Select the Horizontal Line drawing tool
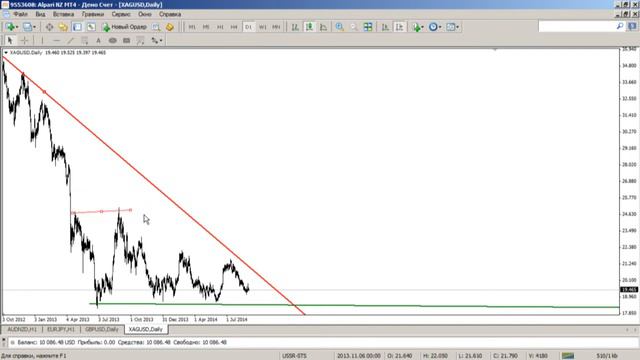 56,40
